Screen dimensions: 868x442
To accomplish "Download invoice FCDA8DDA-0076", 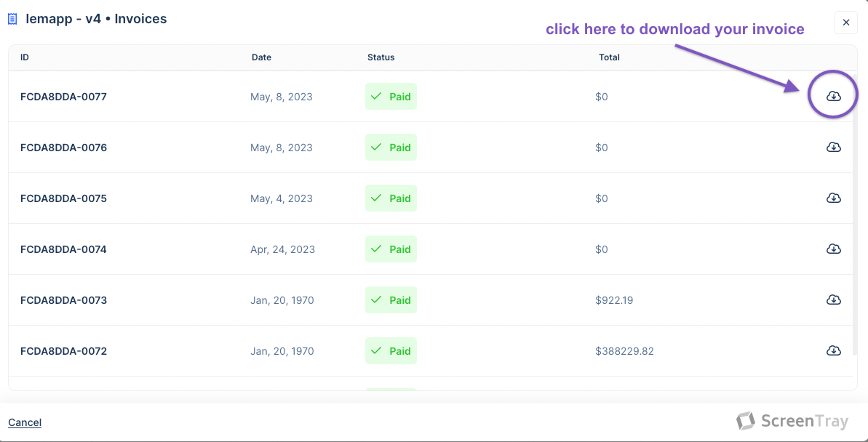I will coord(834,147).
